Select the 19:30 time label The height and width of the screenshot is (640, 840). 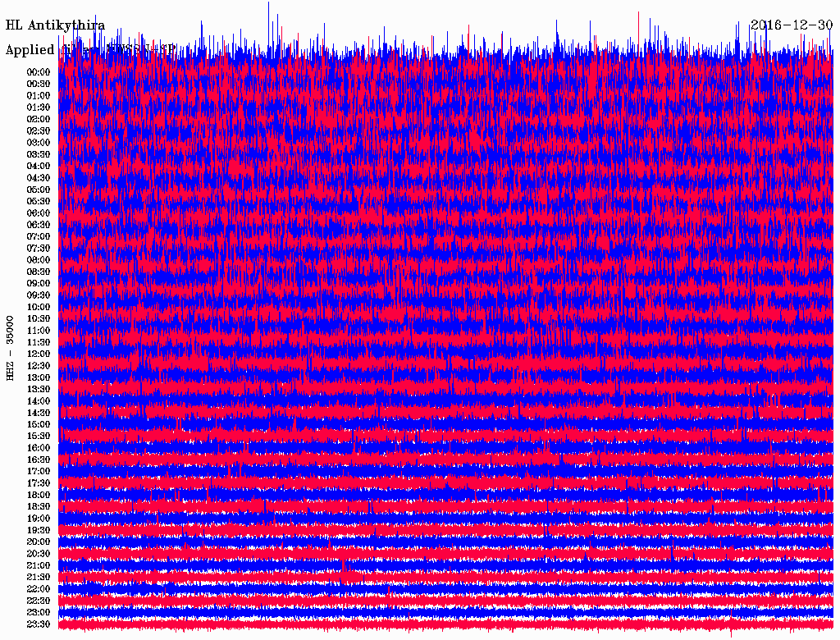(x=38, y=531)
